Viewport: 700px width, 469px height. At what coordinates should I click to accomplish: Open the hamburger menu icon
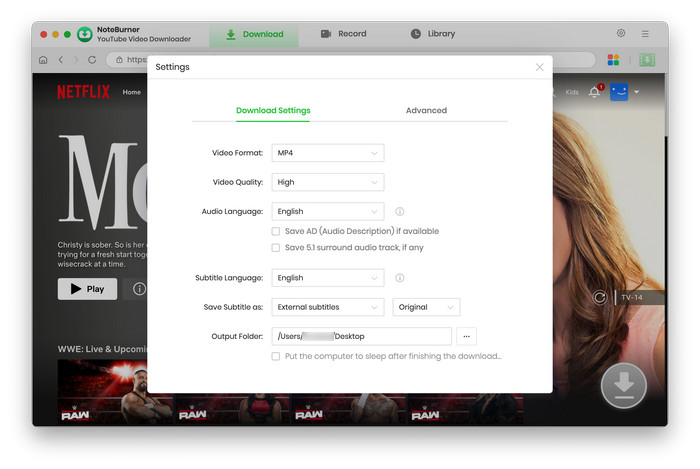coord(645,33)
